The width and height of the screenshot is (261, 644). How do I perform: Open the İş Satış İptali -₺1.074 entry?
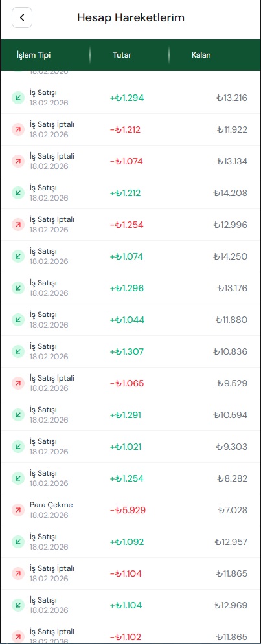(130, 161)
